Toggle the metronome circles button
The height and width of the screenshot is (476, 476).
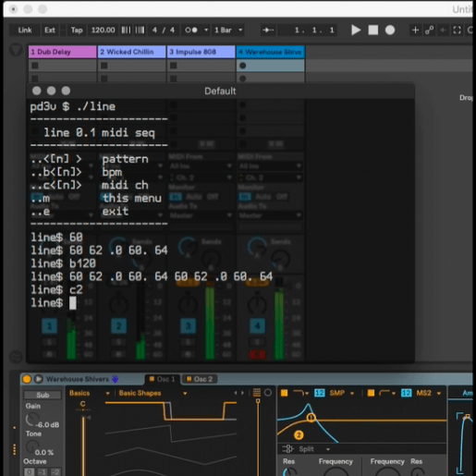[191, 30]
